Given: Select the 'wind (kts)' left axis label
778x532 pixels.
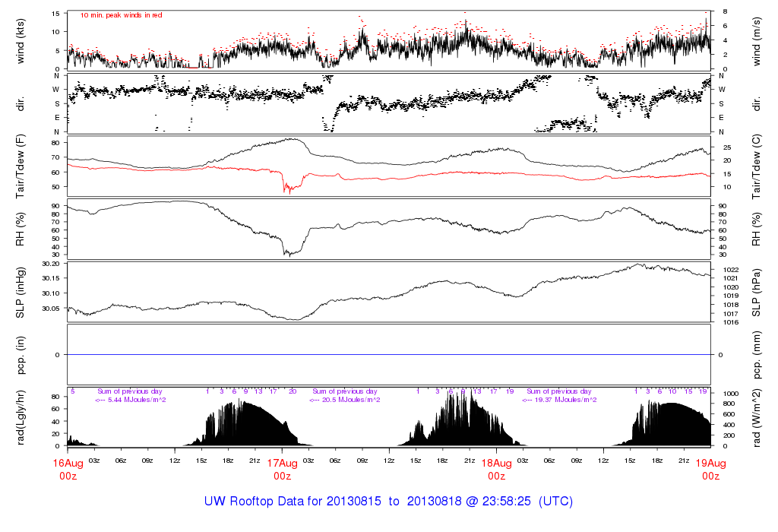Looking at the screenshot, I should tap(21, 40).
